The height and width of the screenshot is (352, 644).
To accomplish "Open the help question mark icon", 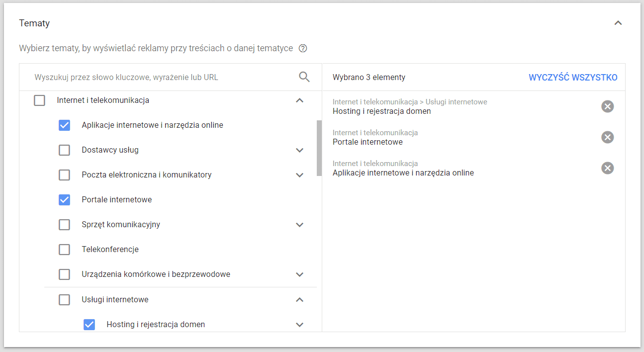I will tap(303, 48).
